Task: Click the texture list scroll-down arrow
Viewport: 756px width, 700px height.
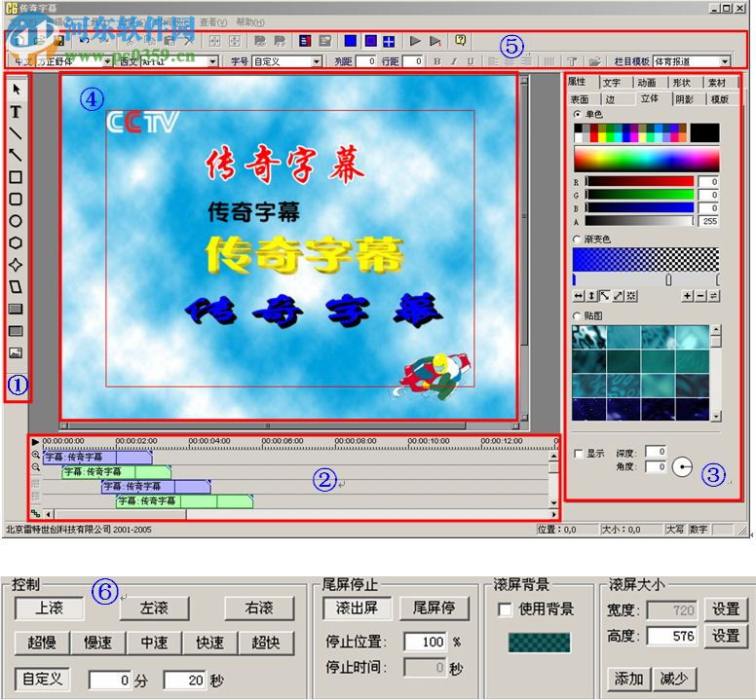Action: point(716,417)
